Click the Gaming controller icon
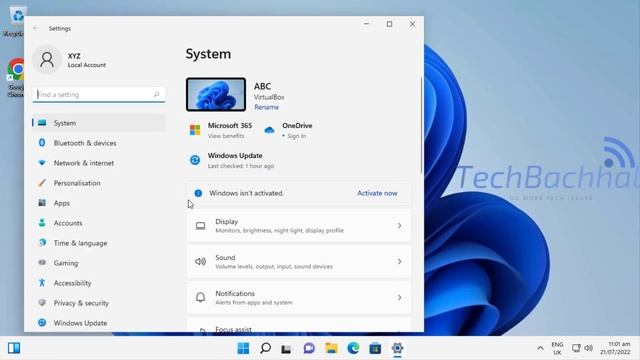This screenshot has width=640, height=360. click(x=42, y=262)
